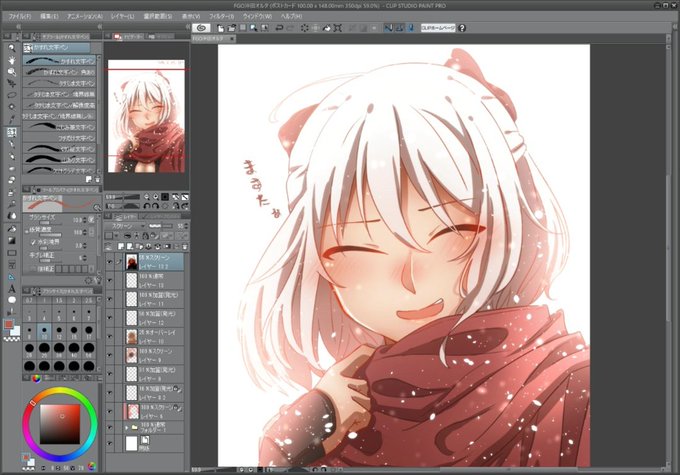Select brush size preset 0.7
680x475 pixels.
[29, 300]
